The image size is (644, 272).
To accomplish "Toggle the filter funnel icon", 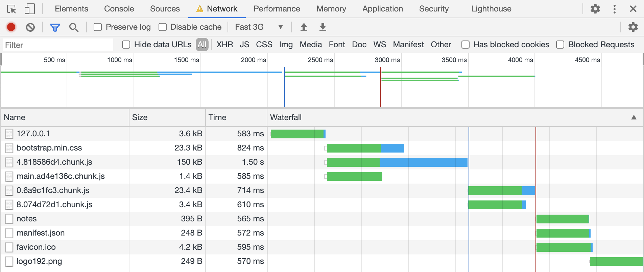I will (x=55, y=27).
